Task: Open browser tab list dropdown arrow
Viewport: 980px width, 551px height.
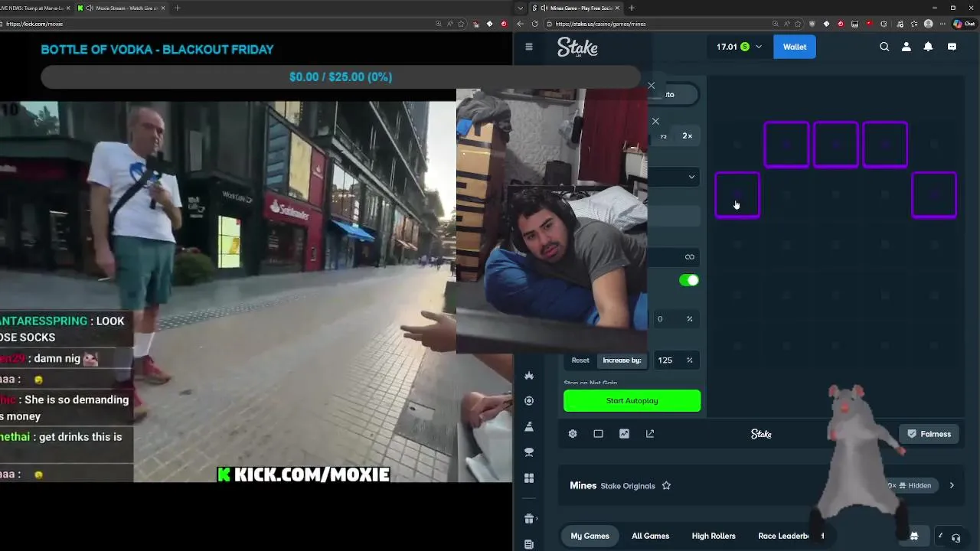Action: click(521, 8)
